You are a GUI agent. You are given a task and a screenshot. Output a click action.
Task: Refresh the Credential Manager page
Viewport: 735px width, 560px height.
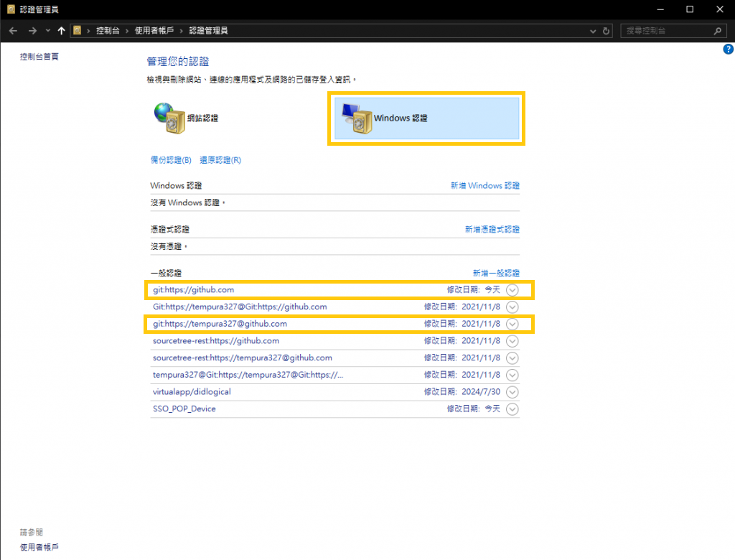tap(606, 31)
